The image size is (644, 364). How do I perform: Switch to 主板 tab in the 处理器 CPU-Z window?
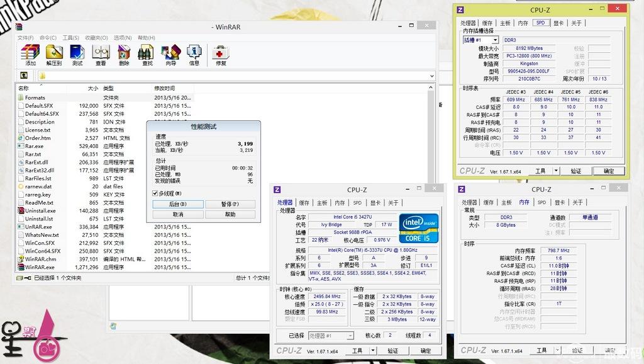(x=322, y=203)
